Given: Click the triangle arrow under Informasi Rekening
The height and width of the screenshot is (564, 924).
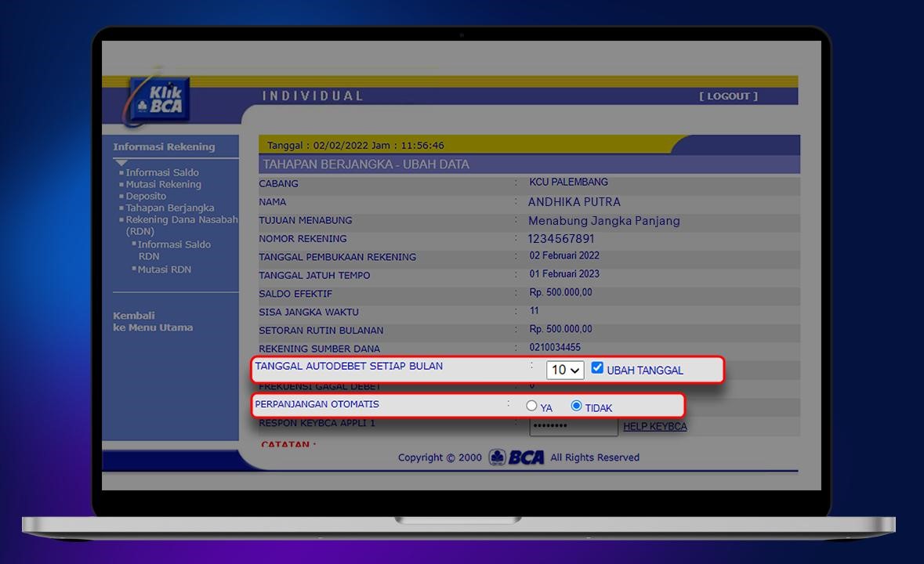Looking at the screenshot, I should pos(121,162).
